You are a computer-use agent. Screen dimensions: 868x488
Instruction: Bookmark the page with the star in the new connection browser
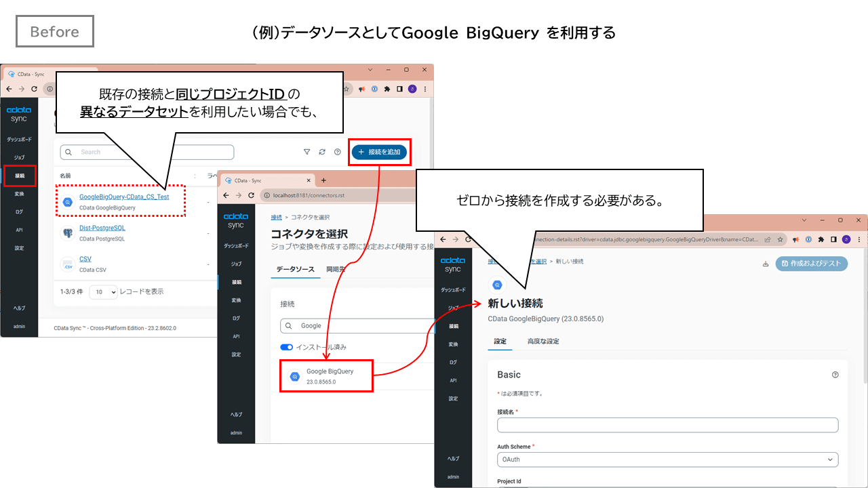click(780, 239)
